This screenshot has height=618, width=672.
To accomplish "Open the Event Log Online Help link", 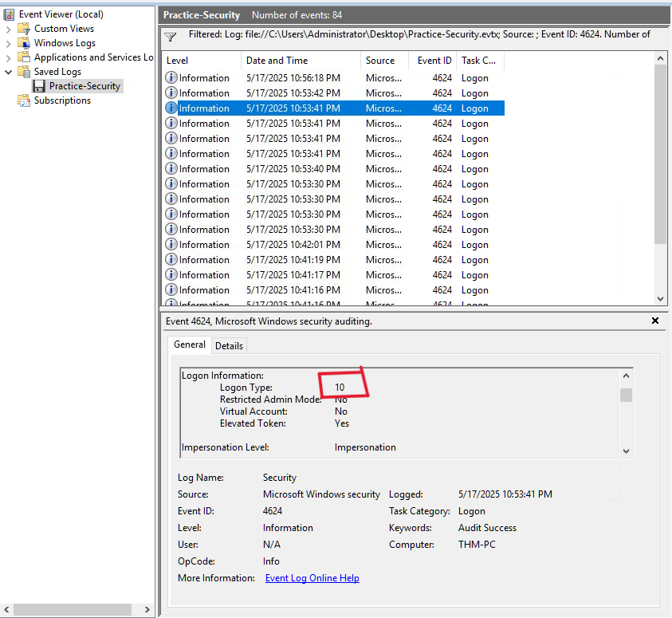I will coord(312,578).
